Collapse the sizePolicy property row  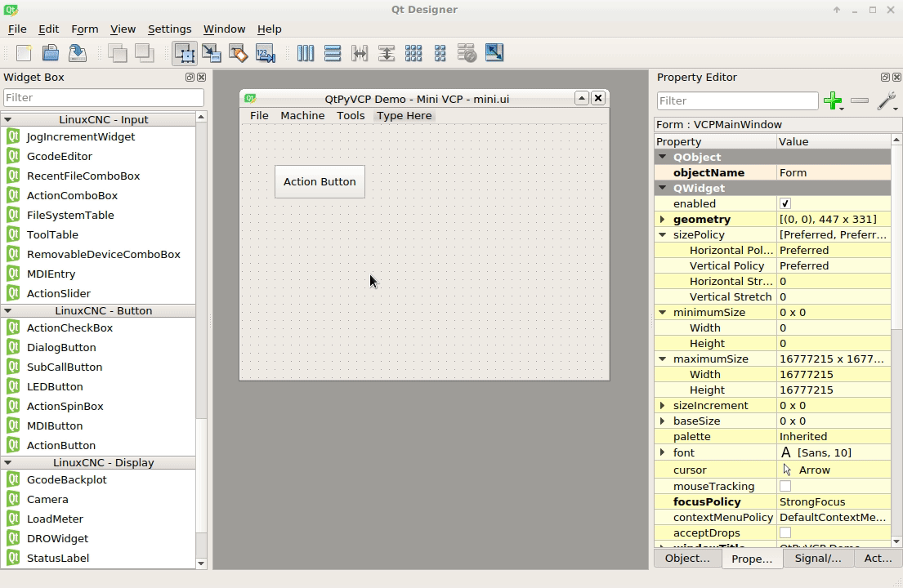(662, 234)
